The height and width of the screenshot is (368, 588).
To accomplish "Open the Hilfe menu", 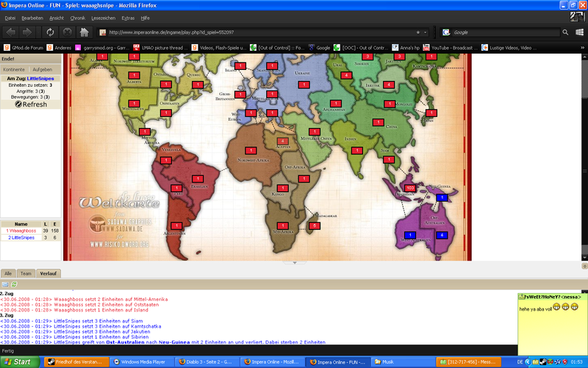I will click(x=145, y=18).
